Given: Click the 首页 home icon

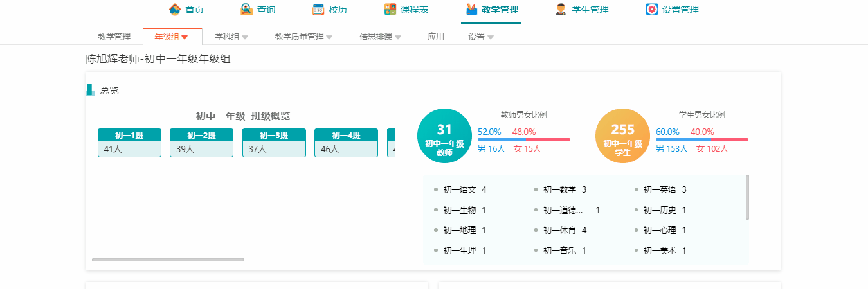Looking at the screenshot, I should point(175,10).
